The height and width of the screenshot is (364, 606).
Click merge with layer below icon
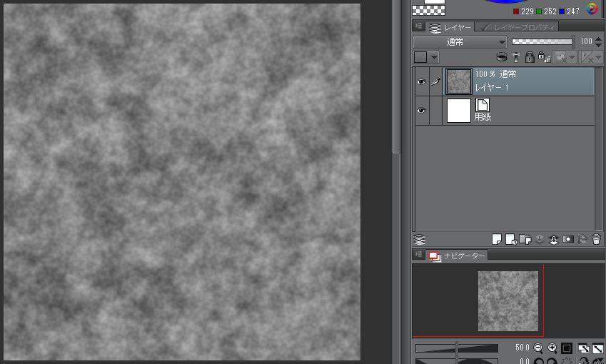(553, 240)
